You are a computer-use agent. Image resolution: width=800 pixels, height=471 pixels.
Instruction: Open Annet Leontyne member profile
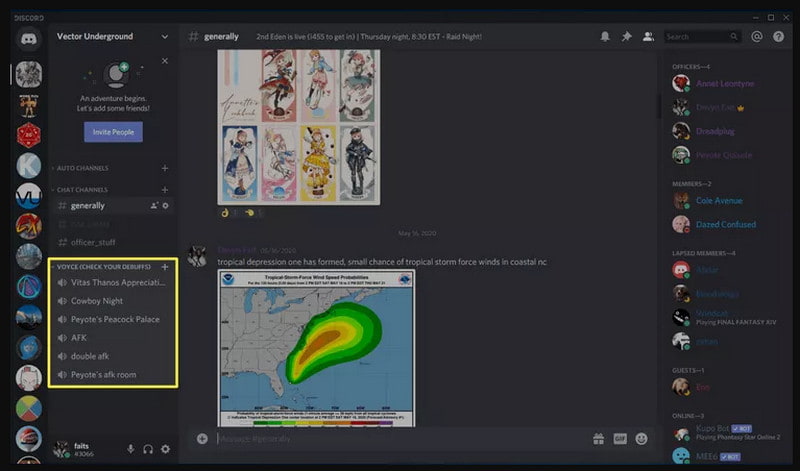coord(724,83)
